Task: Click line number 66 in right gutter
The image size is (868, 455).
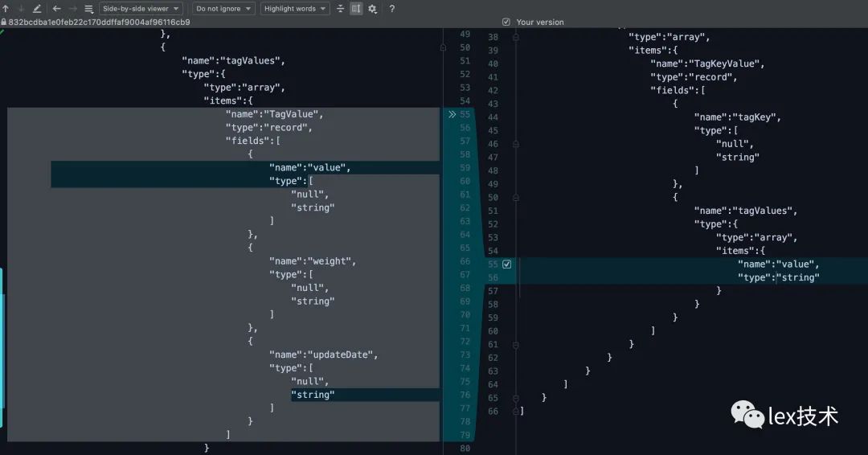Action: coord(493,412)
